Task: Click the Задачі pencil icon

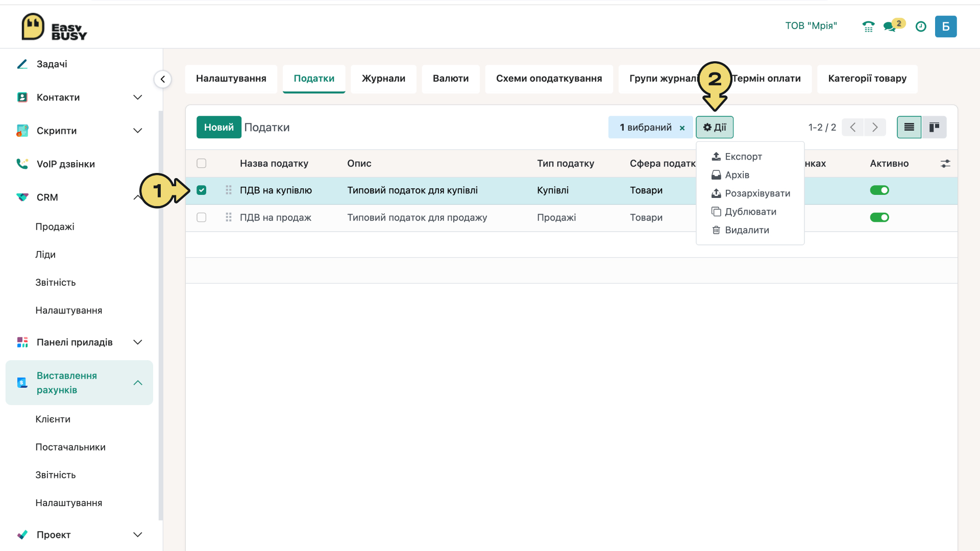Action: point(22,64)
